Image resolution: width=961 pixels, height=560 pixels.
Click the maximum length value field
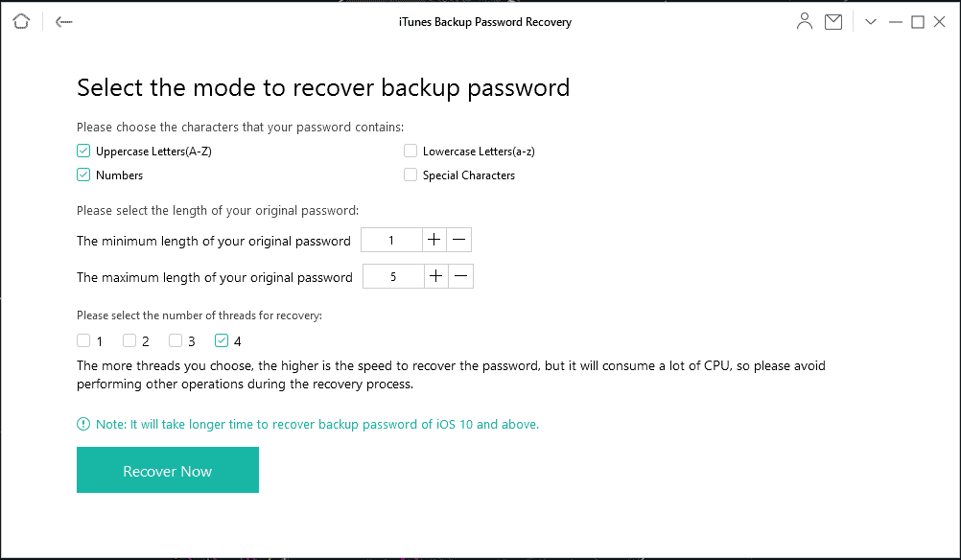pyautogui.click(x=393, y=276)
